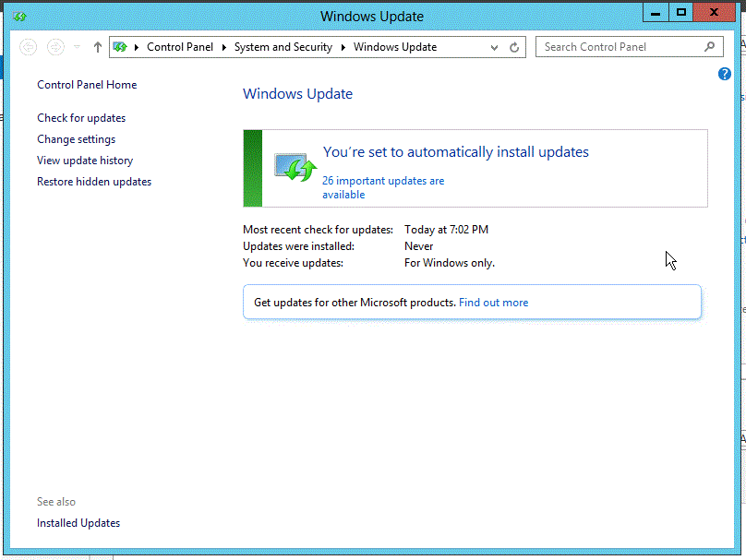Click the 'See also' label

(56, 502)
